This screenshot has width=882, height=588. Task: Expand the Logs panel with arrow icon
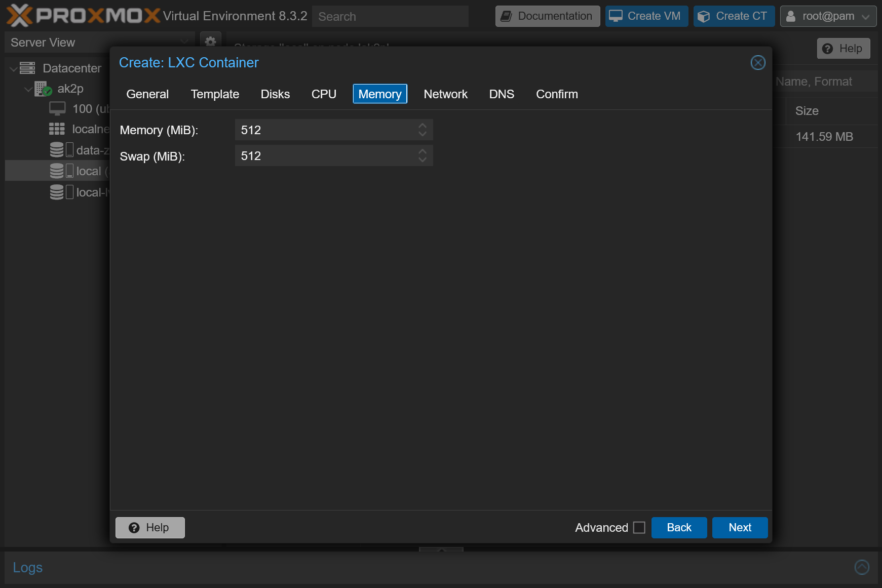tap(861, 567)
